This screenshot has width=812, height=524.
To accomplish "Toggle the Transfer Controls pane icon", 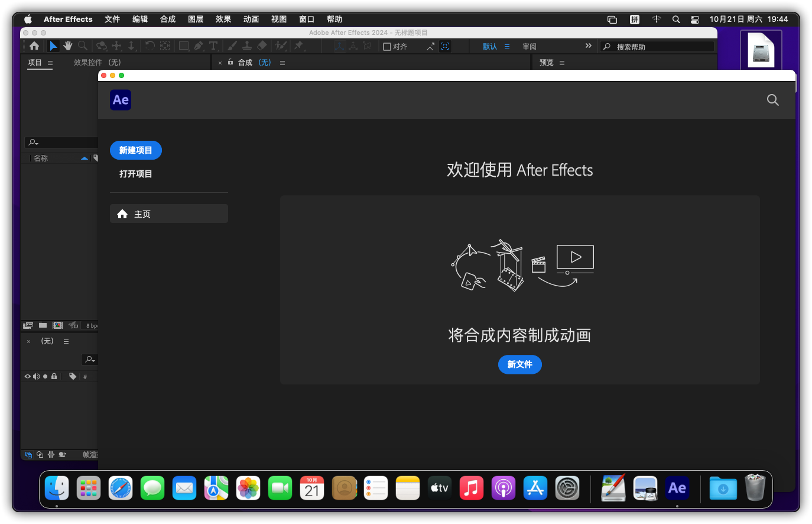I will pyautogui.click(x=40, y=454).
